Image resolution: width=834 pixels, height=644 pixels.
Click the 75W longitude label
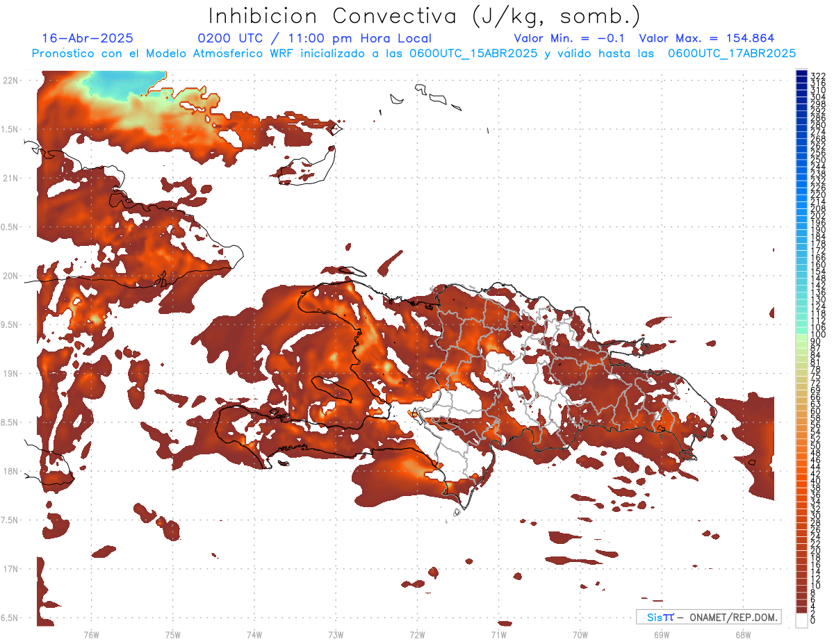(172, 634)
